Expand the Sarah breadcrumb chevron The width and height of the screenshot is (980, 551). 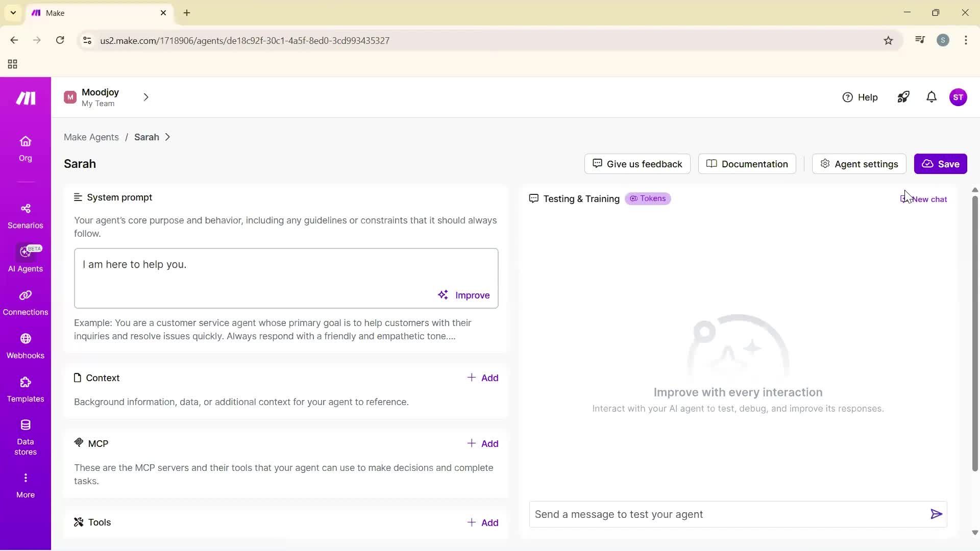point(167,137)
